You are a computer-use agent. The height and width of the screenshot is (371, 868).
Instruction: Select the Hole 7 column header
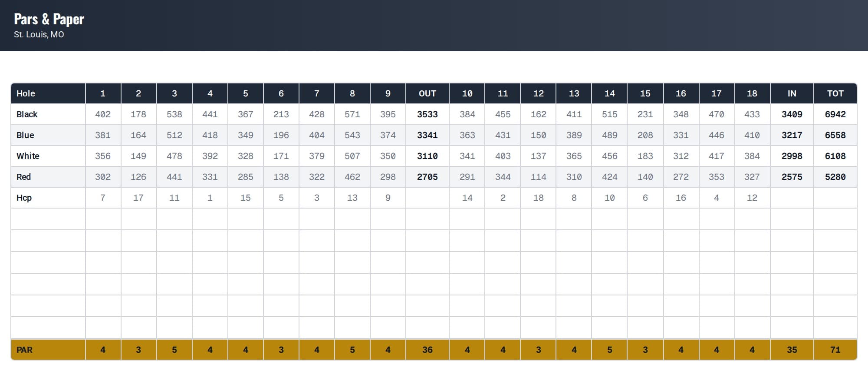click(317, 93)
